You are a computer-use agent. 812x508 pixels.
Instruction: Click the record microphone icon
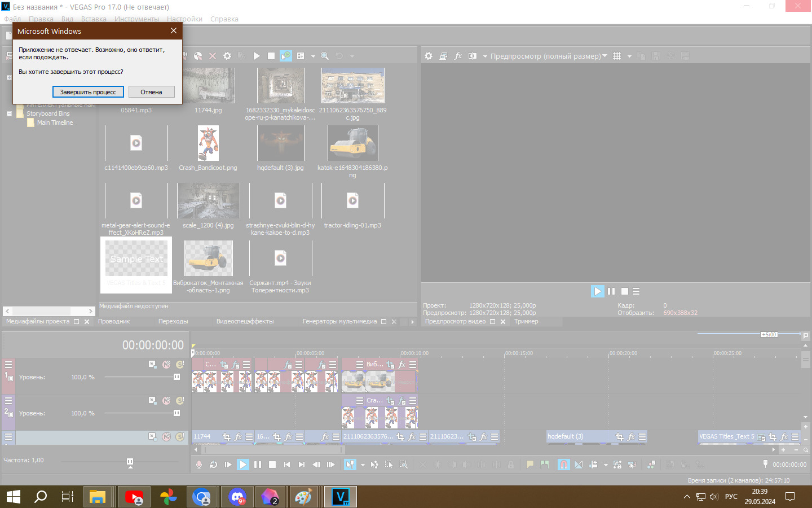pyautogui.click(x=199, y=465)
